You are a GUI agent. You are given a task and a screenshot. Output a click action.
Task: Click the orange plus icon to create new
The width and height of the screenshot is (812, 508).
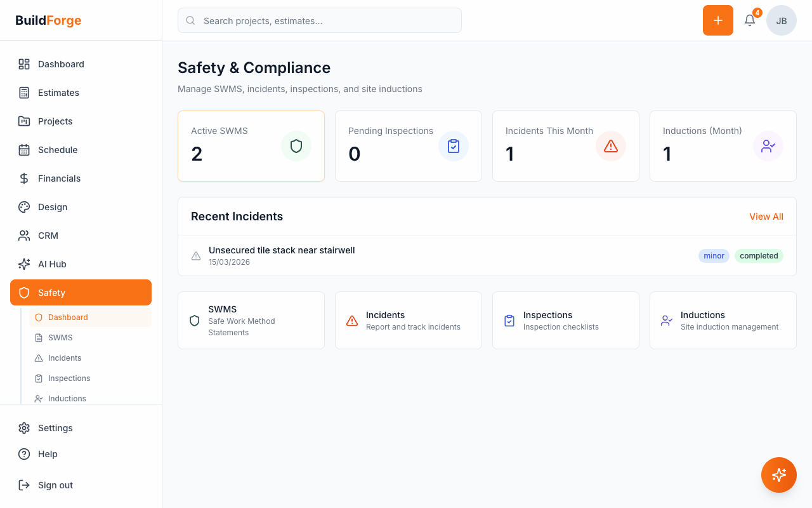pyautogui.click(x=717, y=20)
